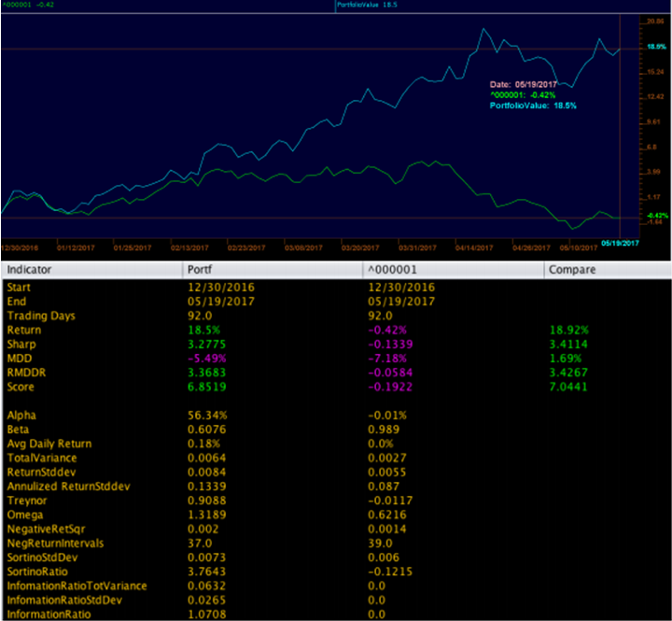The width and height of the screenshot is (672, 621).
Task: Select the Return indicator row label
Action: (24, 331)
